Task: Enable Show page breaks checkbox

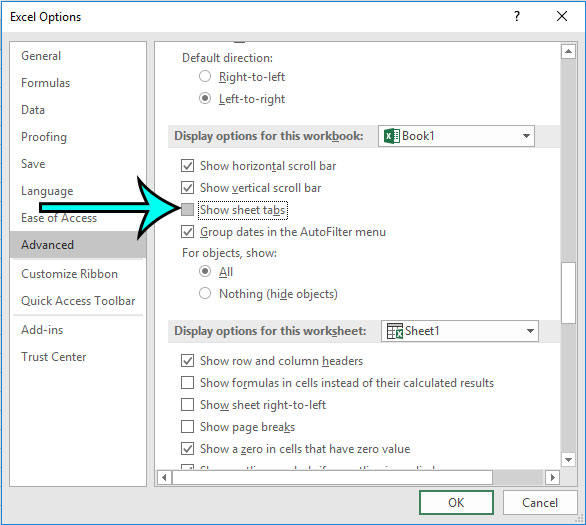Action: (187, 426)
